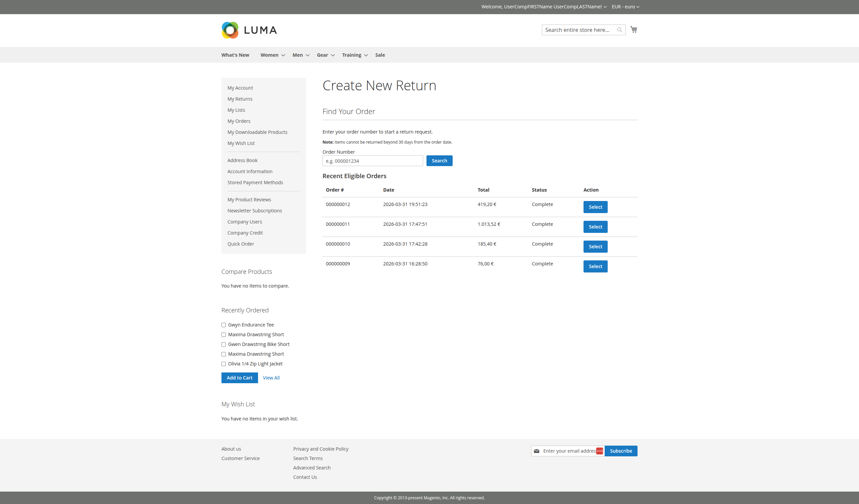The height and width of the screenshot is (504, 859).
Task: Select the Olivia 1/4 Zip Light Jacket checkbox
Action: tap(223, 364)
